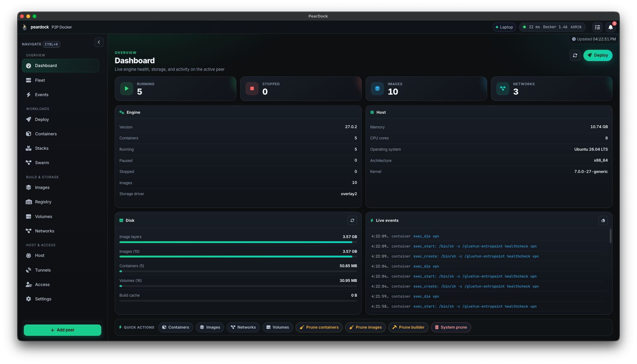Click the Networks stat card icon

click(503, 89)
